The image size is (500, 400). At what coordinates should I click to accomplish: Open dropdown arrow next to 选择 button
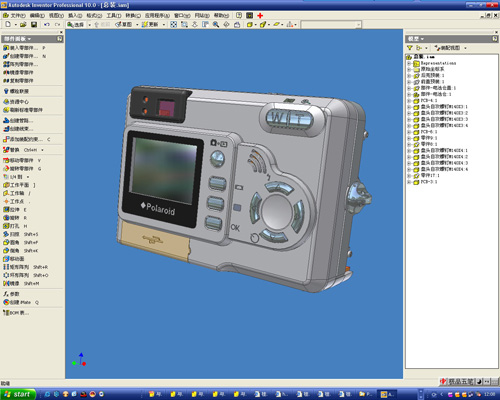(x=89, y=25)
